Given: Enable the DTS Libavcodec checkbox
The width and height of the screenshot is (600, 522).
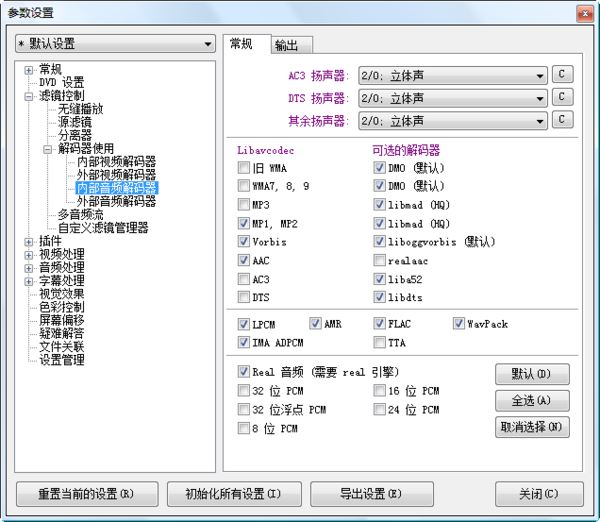Looking at the screenshot, I should (244, 297).
